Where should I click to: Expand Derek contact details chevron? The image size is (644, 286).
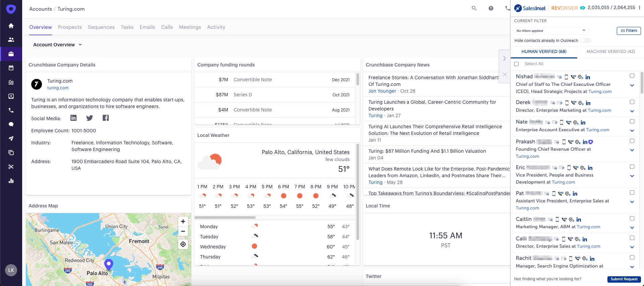[x=632, y=111]
